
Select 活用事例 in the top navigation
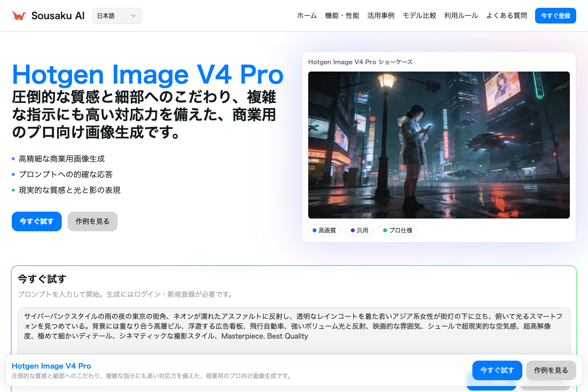[381, 16]
